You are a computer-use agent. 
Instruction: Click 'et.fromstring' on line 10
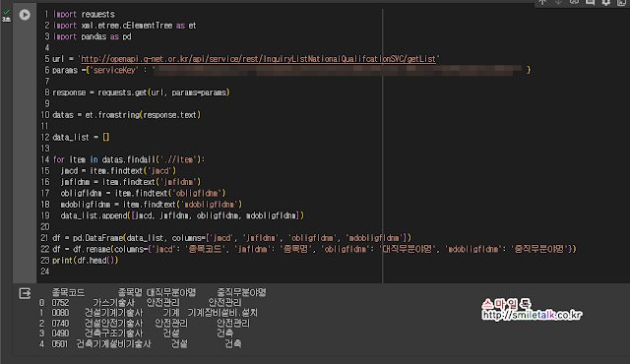point(112,115)
